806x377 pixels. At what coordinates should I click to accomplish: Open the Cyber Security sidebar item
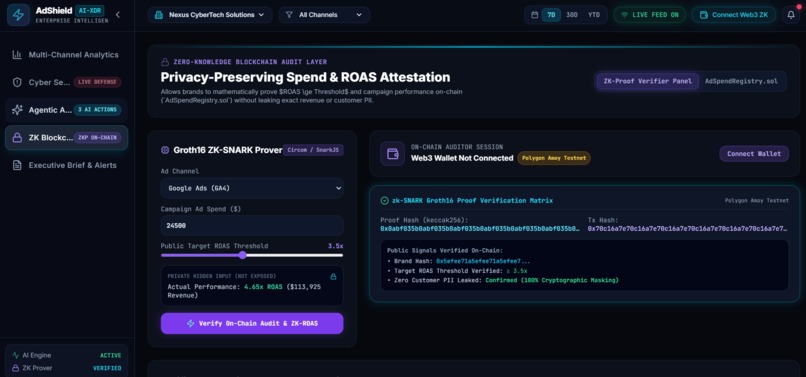[x=67, y=82]
